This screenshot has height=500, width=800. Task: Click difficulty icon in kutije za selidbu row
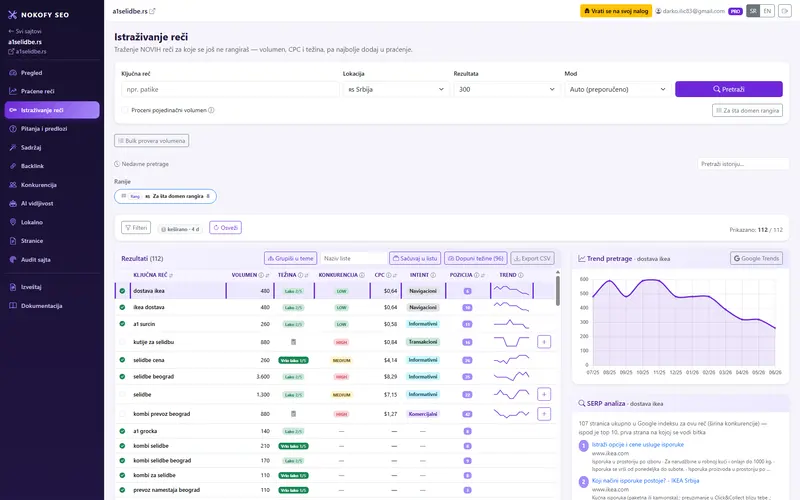click(293, 342)
